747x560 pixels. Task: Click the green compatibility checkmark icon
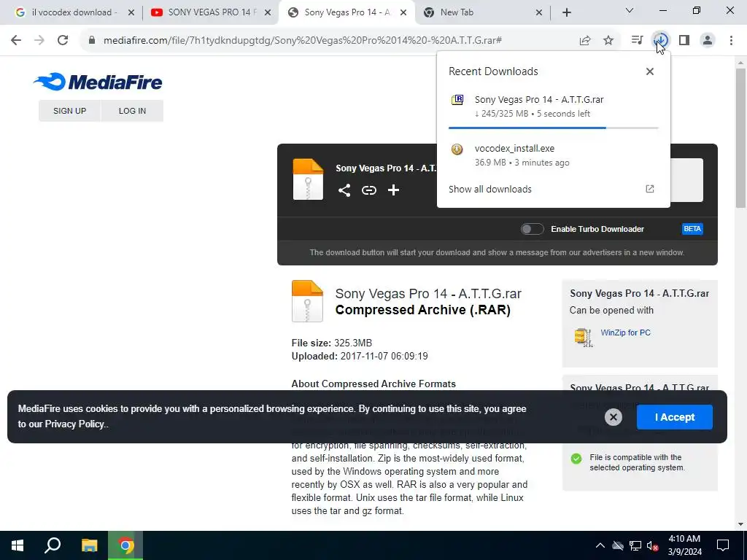(x=576, y=459)
